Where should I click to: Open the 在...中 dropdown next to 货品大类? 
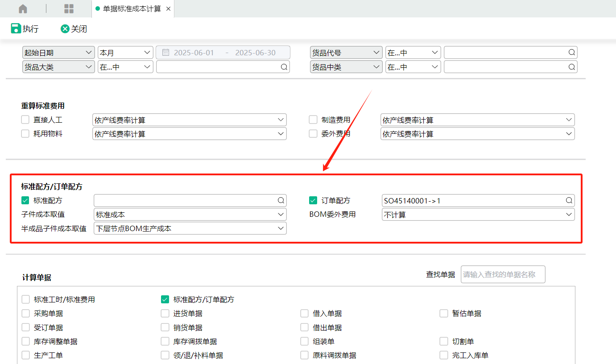[125, 67]
